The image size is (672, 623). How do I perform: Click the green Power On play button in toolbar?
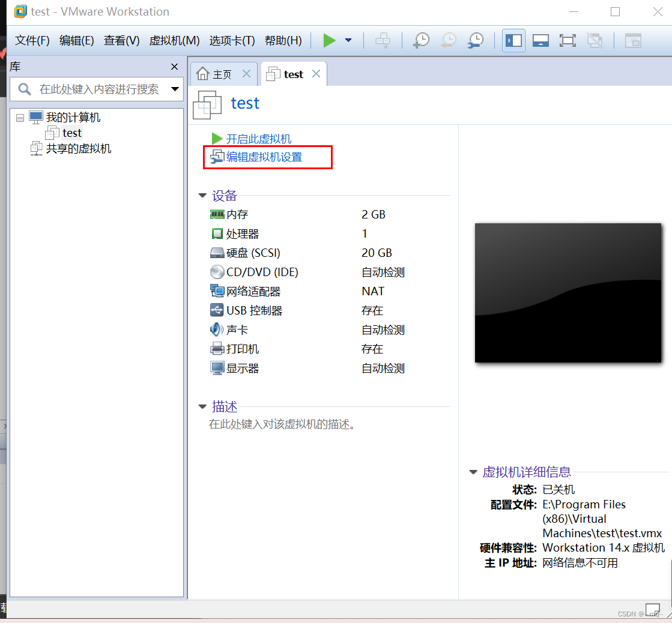click(x=329, y=41)
